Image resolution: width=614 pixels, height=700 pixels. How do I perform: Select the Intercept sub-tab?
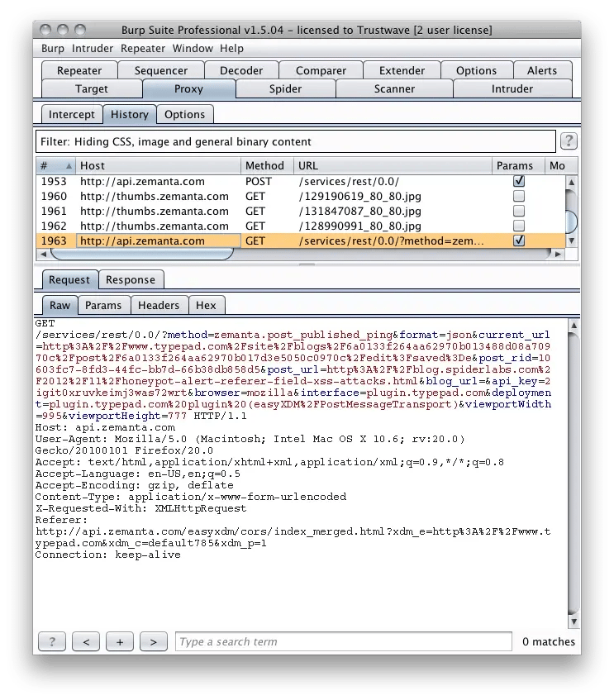pos(71,114)
